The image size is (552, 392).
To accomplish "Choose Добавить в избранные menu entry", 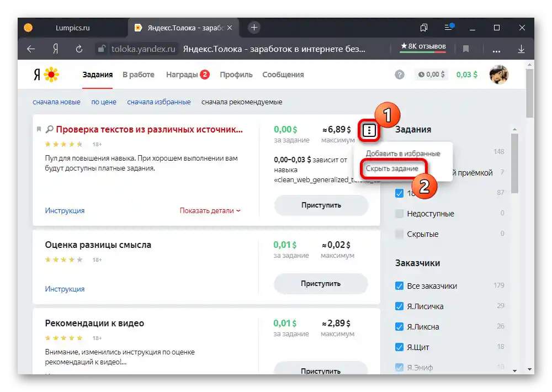I will 403,153.
